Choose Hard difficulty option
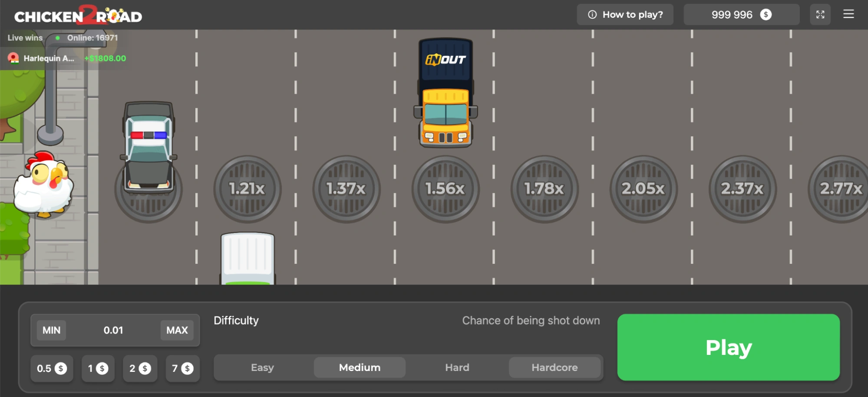This screenshot has height=397, width=868. click(x=457, y=367)
